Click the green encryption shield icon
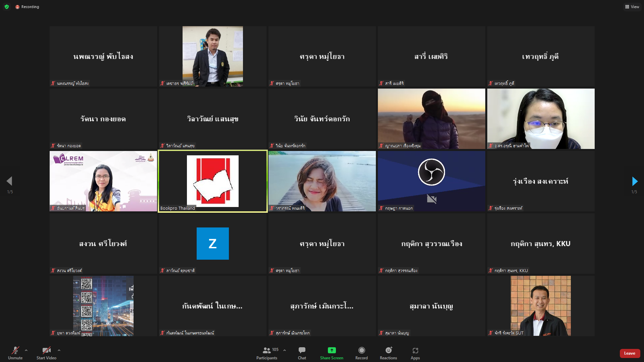This screenshot has width=644, height=362. click(7, 7)
